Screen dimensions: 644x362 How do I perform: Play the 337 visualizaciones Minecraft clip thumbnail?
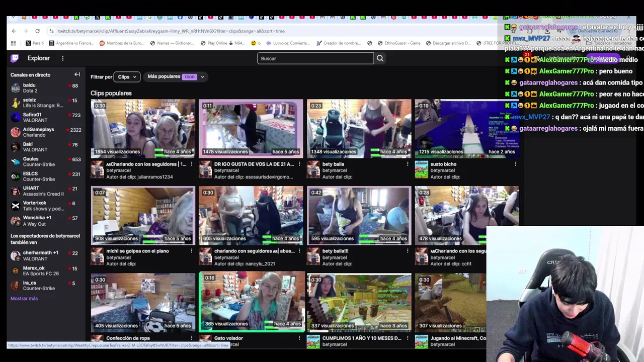359,303
